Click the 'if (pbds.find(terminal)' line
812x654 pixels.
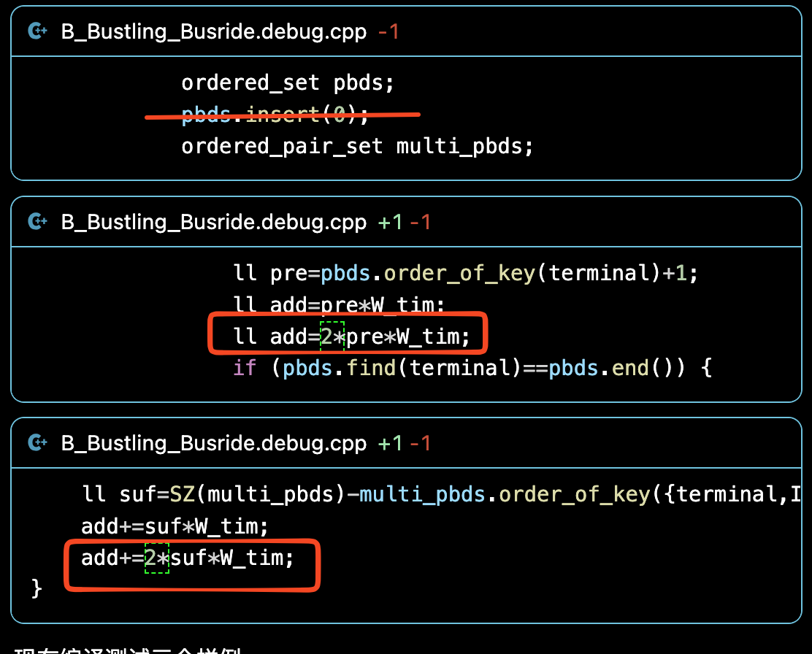[x=472, y=367]
